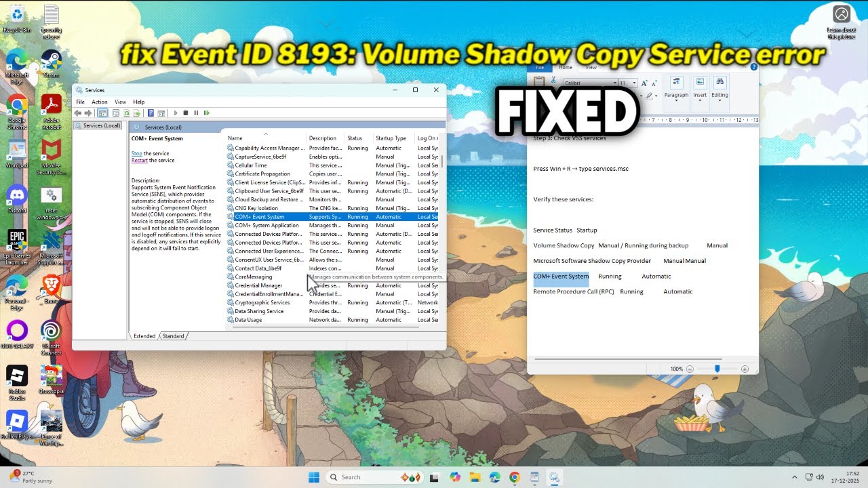
Task: Open Steam desktop shortcut
Action: [52, 64]
